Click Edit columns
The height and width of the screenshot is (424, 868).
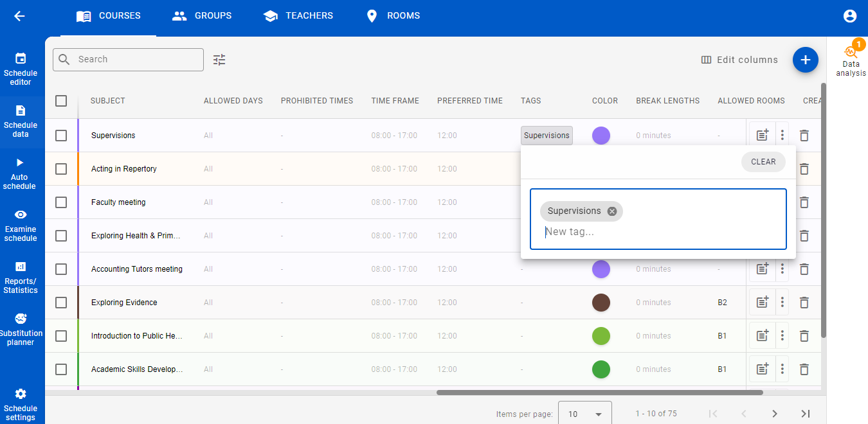(x=739, y=60)
